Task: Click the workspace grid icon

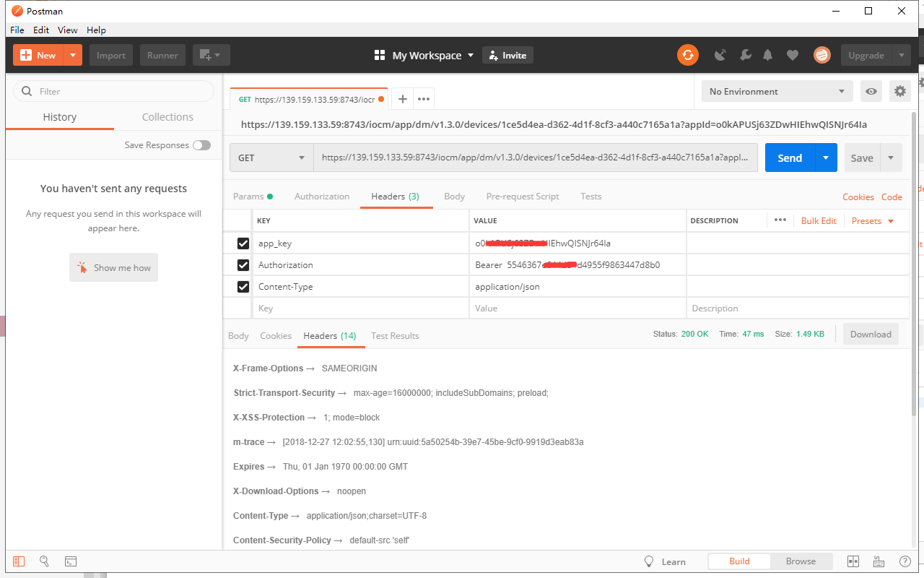Action: coord(380,56)
